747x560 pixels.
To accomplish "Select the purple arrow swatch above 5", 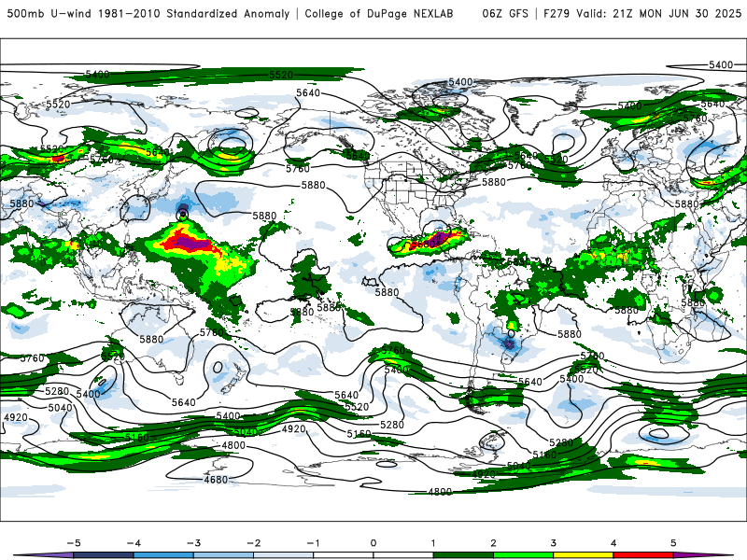I will click(703, 555).
